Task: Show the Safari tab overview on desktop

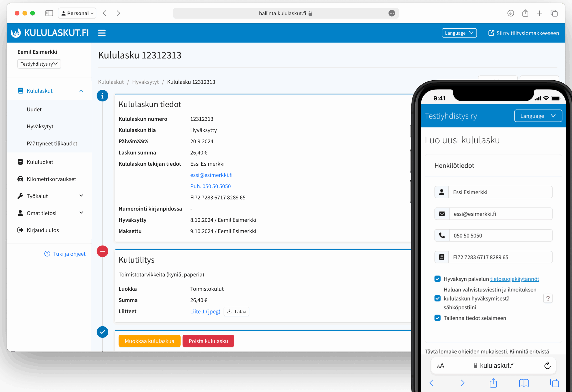Action: click(554, 13)
